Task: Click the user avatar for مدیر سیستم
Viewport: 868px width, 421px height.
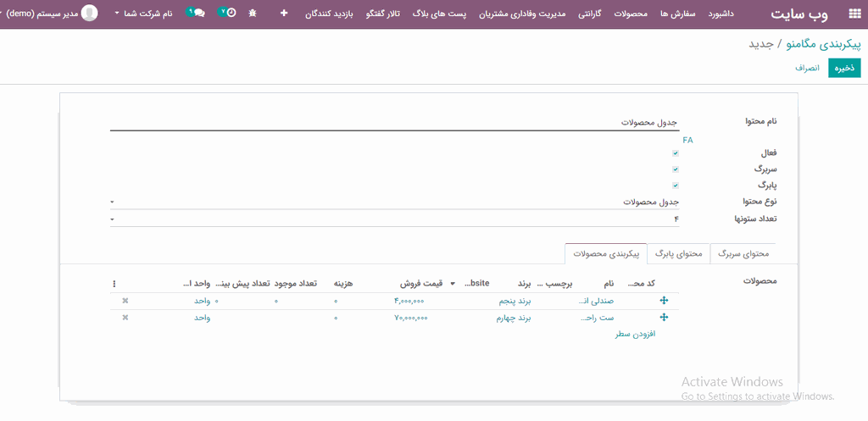Action: point(89,13)
